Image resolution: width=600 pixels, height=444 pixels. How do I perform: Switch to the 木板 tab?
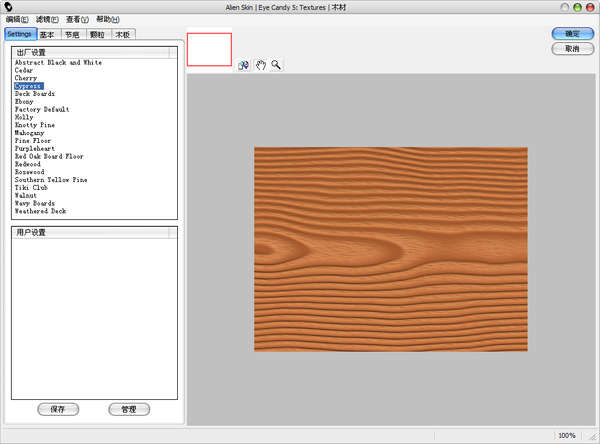(123, 34)
